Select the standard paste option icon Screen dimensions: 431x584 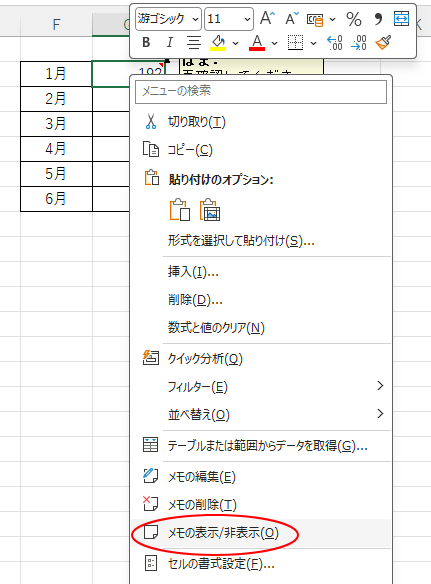click(x=180, y=209)
